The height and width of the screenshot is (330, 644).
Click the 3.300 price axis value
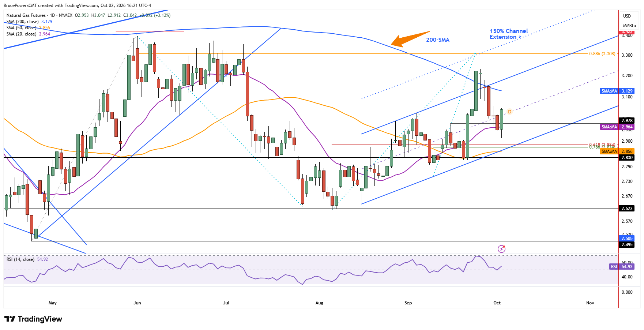tap(627, 55)
